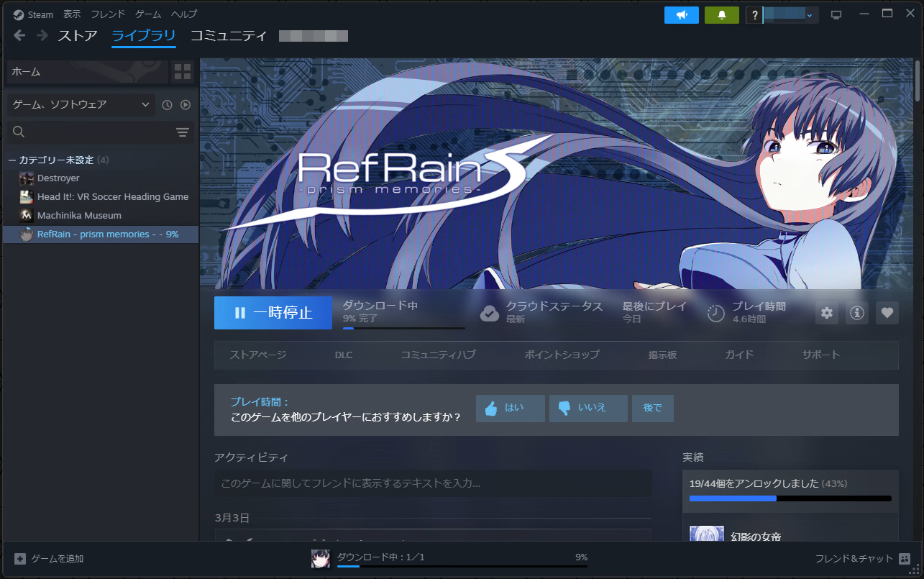The width and height of the screenshot is (924, 579).
Task: Open フレンド＆チャット from bottom right icon
Action: pyautogui.click(x=904, y=557)
